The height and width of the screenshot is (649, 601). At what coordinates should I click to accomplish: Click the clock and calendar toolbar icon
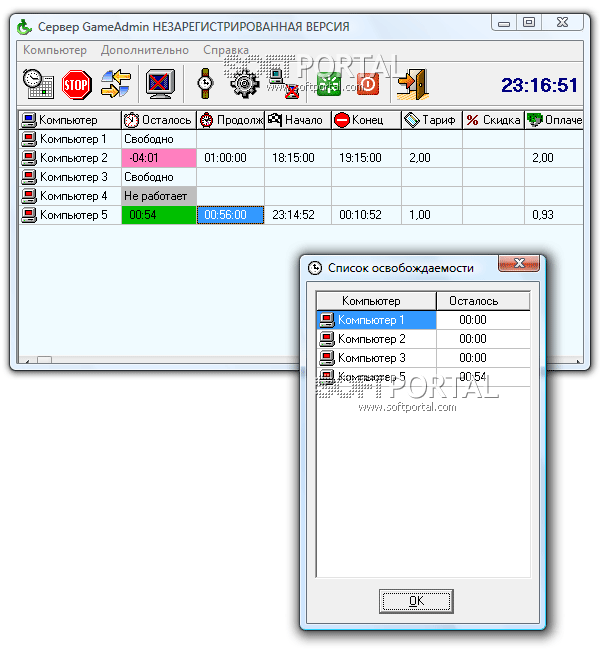click(x=38, y=84)
